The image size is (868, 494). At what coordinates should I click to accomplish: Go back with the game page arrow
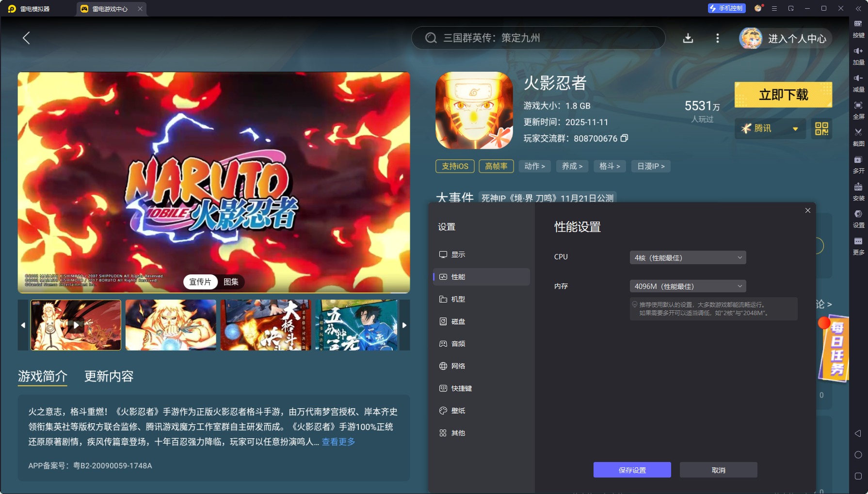pyautogui.click(x=27, y=38)
